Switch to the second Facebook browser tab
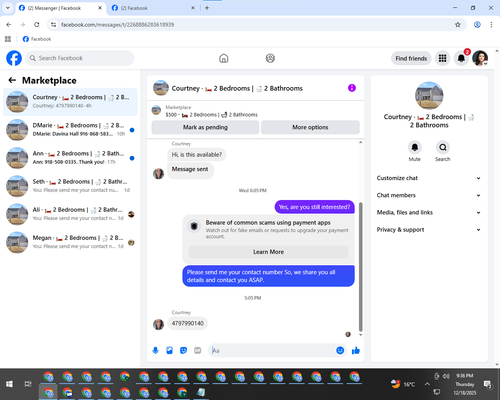Image resolution: width=500 pixels, height=400 pixels. 153,8
